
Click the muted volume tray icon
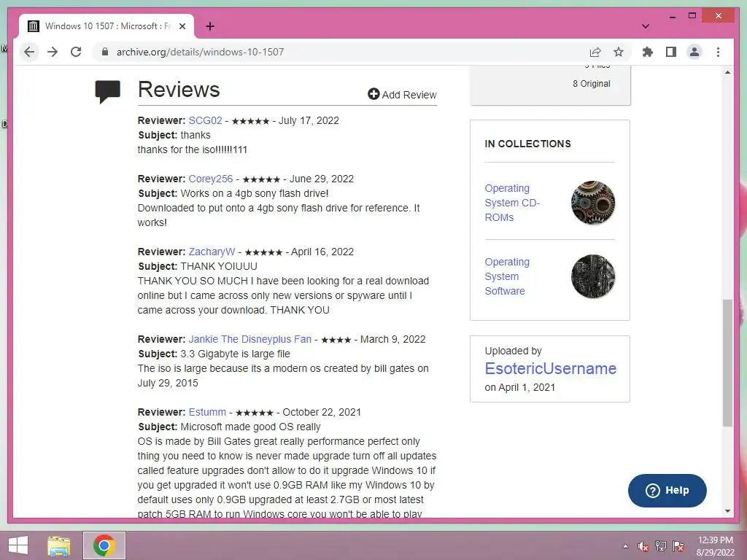click(643, 546)
